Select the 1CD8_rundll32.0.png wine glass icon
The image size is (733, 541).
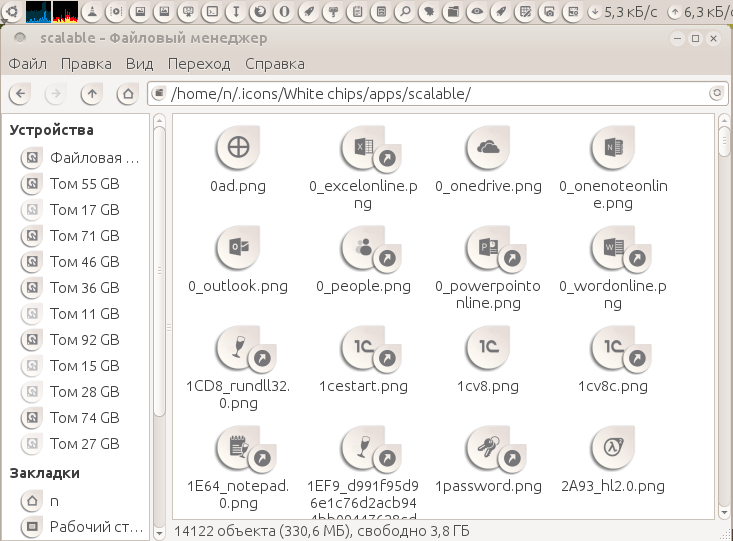click(x=239, y=348)
